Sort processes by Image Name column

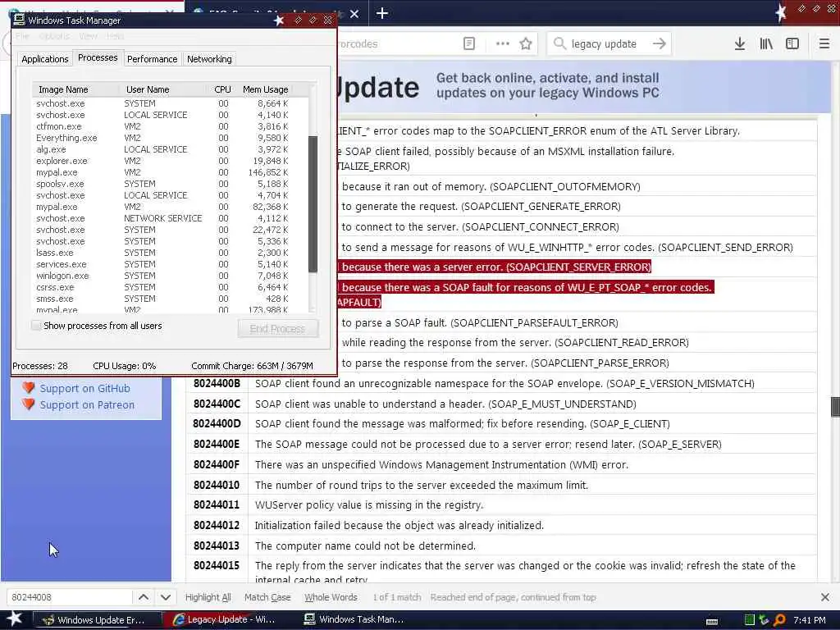[x=75, y=89]
